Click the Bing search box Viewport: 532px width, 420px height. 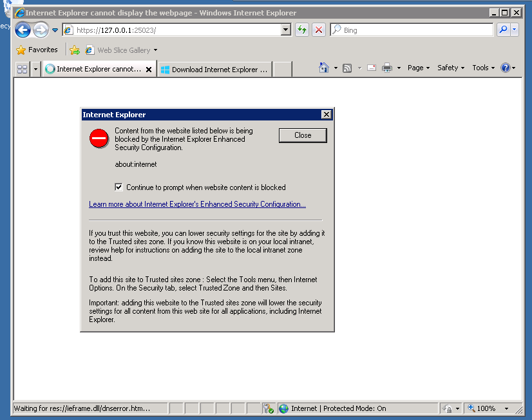click(412, 30)
